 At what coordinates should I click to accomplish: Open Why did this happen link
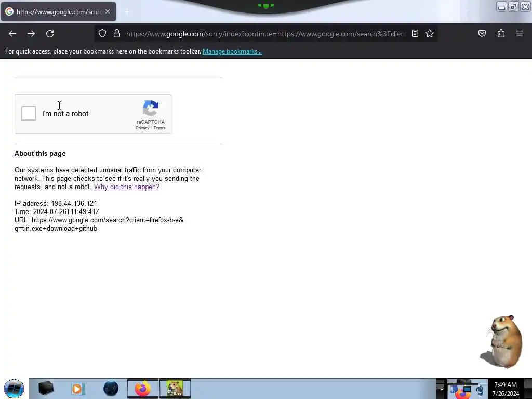pyautogui.click(x=127, y=187)
